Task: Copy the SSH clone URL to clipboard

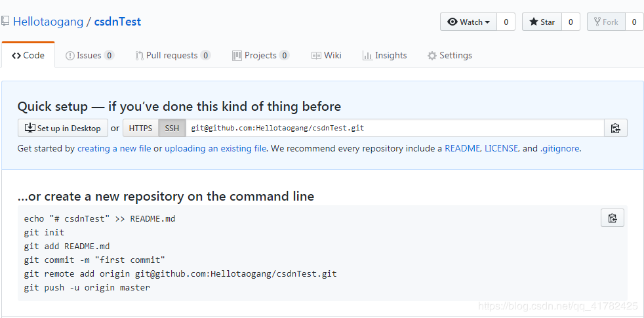Action: tap(615, 128)
